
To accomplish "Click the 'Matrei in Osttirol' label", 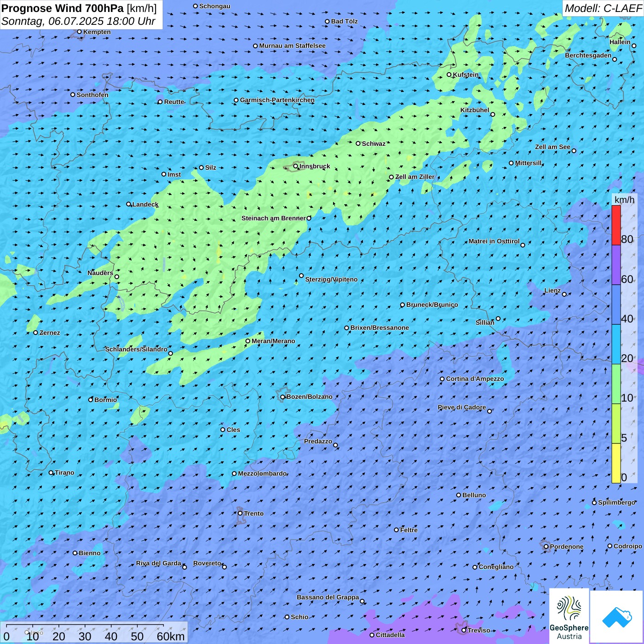I will (494, 241).
